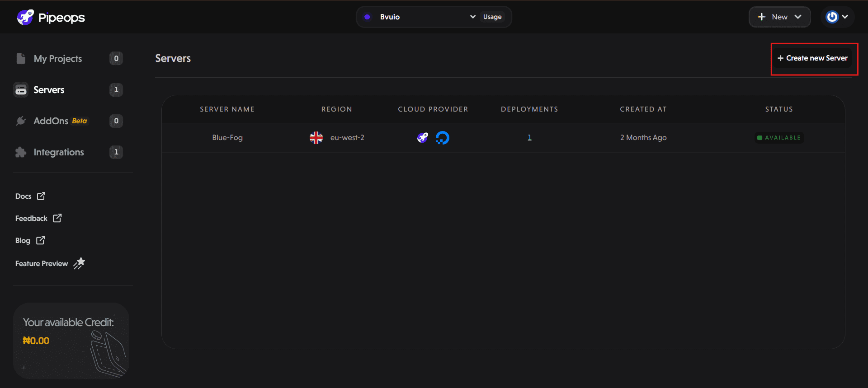The width and height of the screenshot is (868, 388).
Task: Click the 2 Months Ago cell
Action: [x=643, y=137]
